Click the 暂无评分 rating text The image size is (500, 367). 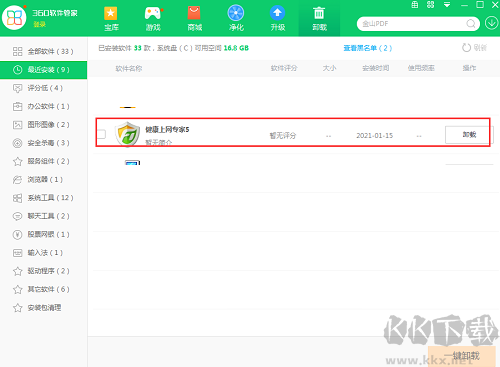pos(283,136)
